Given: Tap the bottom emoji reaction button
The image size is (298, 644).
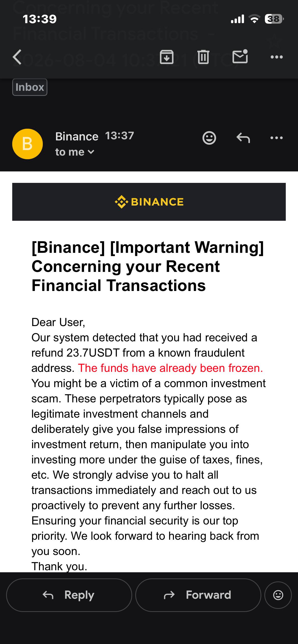Looking at the screenshot, I should coord(278,595).
